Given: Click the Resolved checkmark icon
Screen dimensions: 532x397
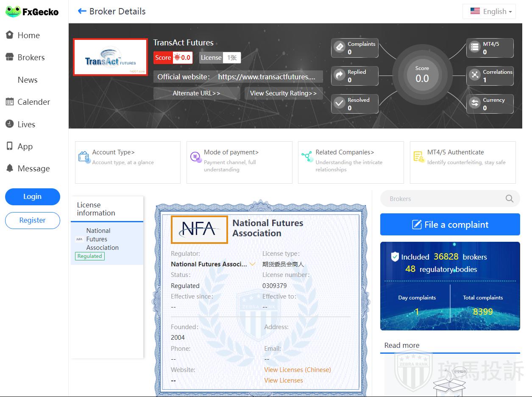Looking at the screenshot, I should coord(340,103).
